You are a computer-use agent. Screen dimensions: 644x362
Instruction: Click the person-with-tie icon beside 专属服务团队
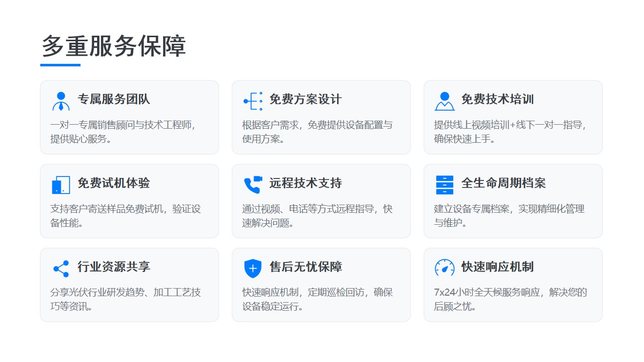61,101
